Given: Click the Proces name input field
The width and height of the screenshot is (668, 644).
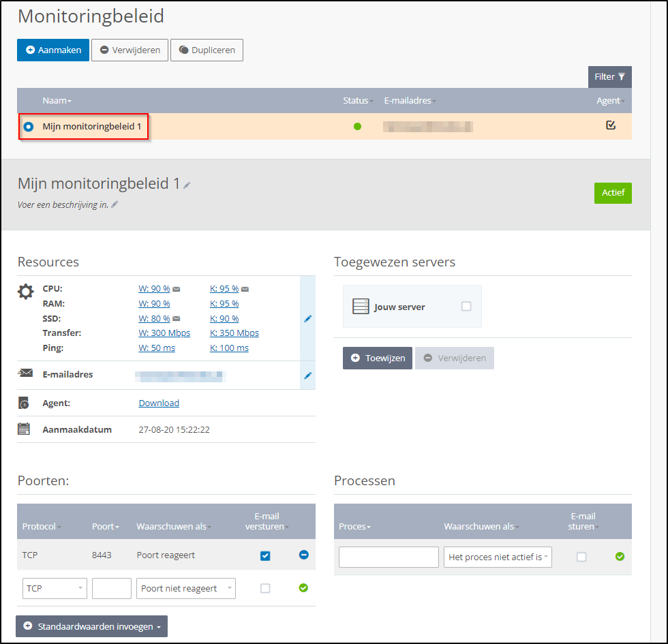Looking at the screenshot, I should click(x=389, y=557).
